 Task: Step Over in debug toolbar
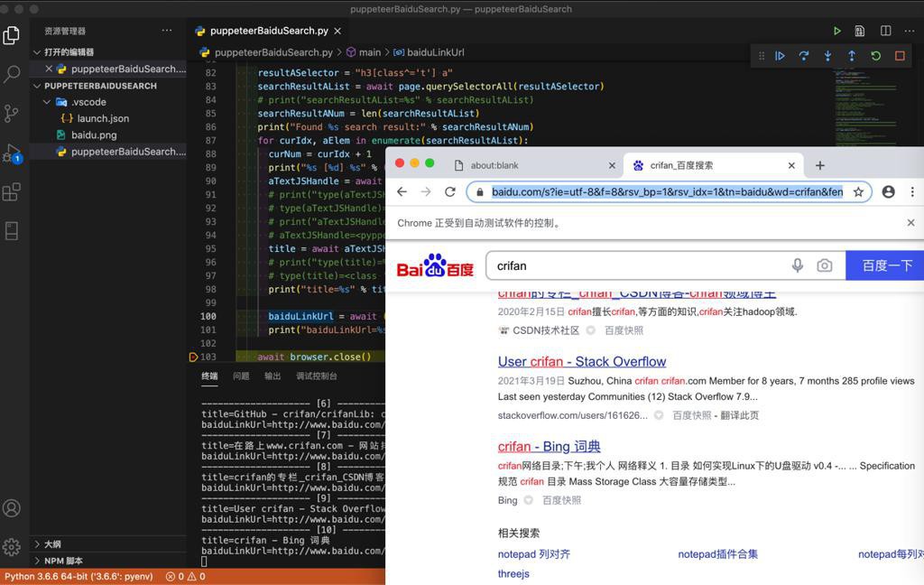tap(804, 56)
